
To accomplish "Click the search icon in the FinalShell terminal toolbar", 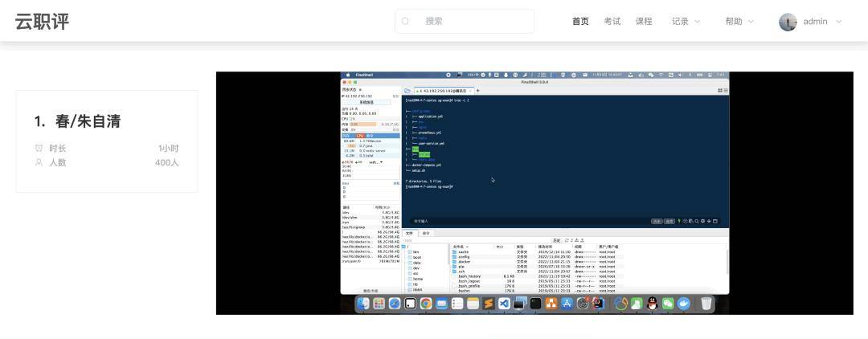I will (697, 221).
